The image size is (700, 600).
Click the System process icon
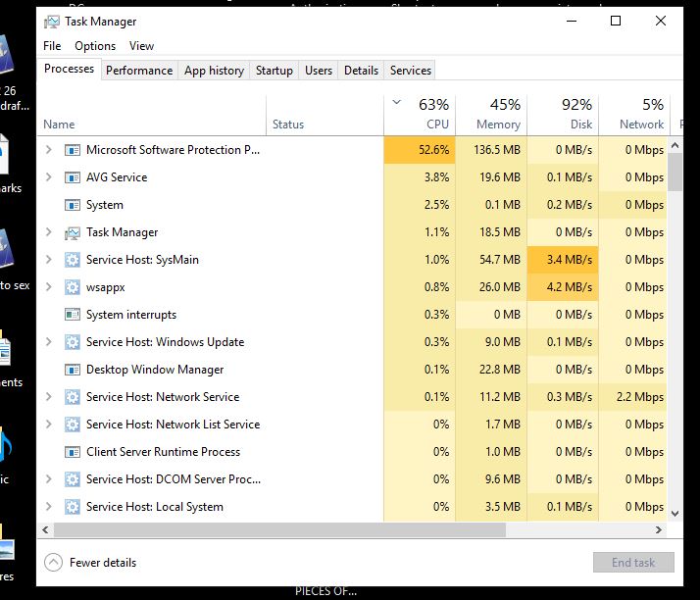pos(73,205)
